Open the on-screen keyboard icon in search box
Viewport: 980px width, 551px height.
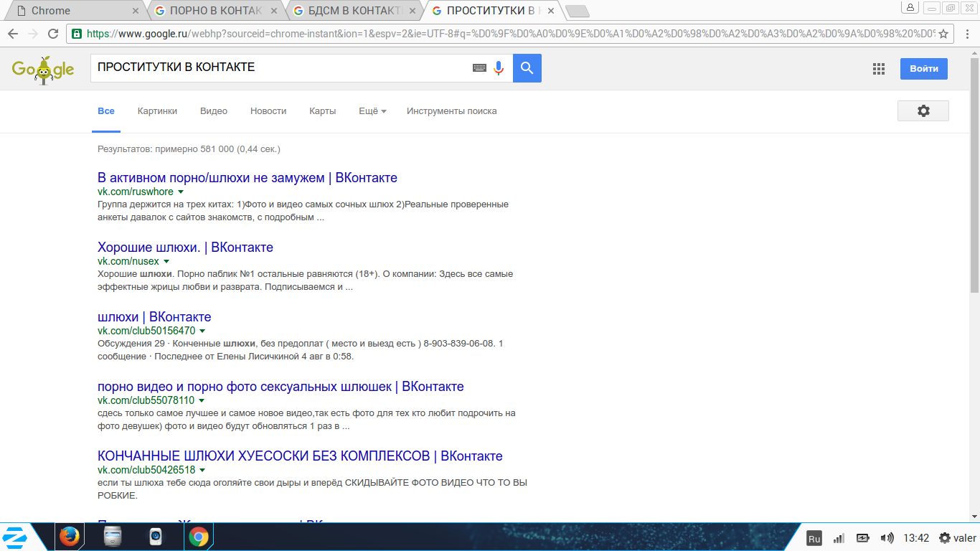coord(479,68)
